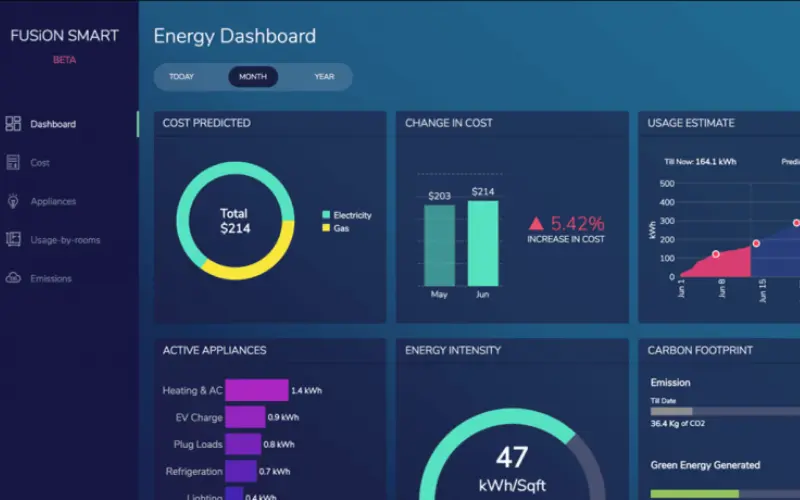
Task: Click the $214 label above Jun bar
Action: 483,192
